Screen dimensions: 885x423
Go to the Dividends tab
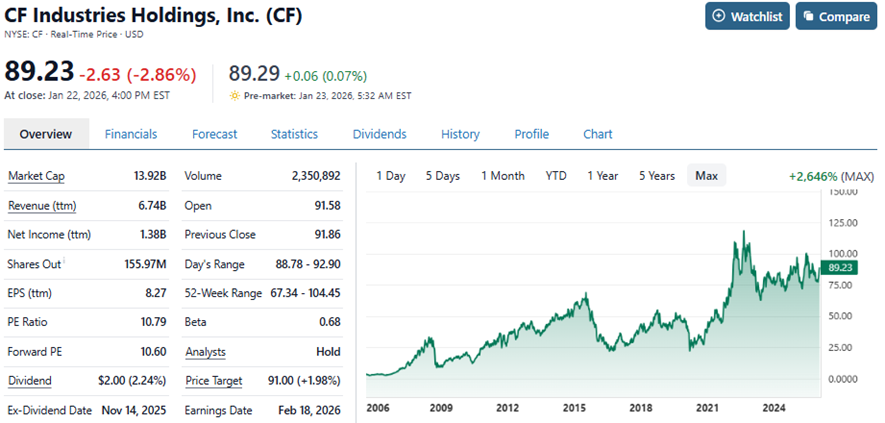point(379,134)
